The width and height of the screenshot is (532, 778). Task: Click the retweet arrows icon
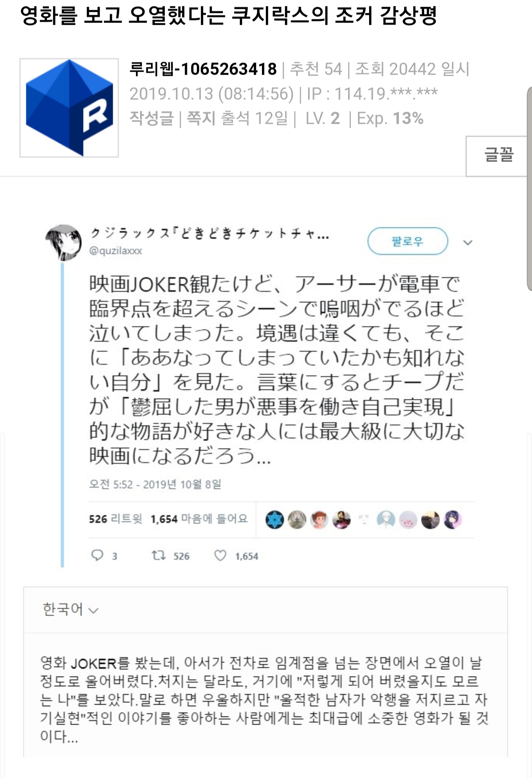point(159,555)
